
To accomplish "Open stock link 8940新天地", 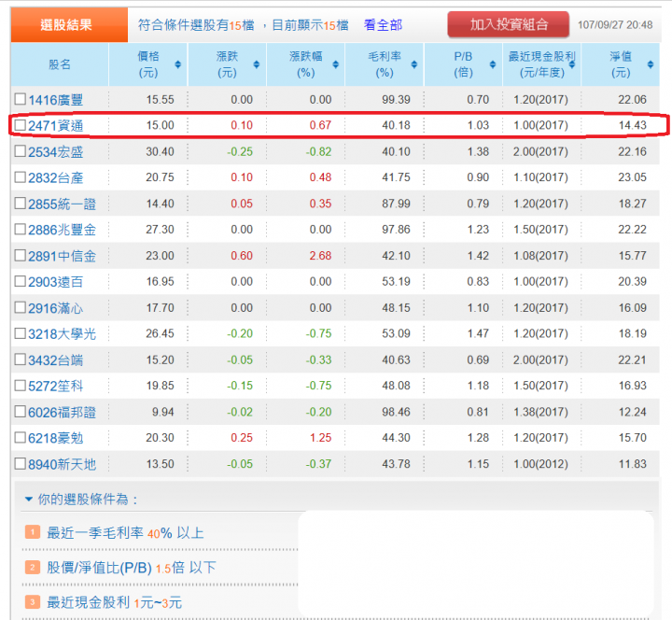I will point(63,464).
